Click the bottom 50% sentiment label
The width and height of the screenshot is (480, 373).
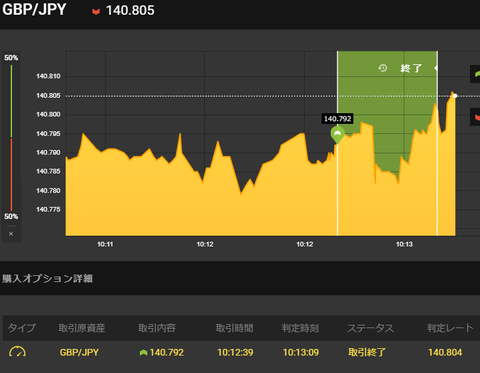coord(11,216)
